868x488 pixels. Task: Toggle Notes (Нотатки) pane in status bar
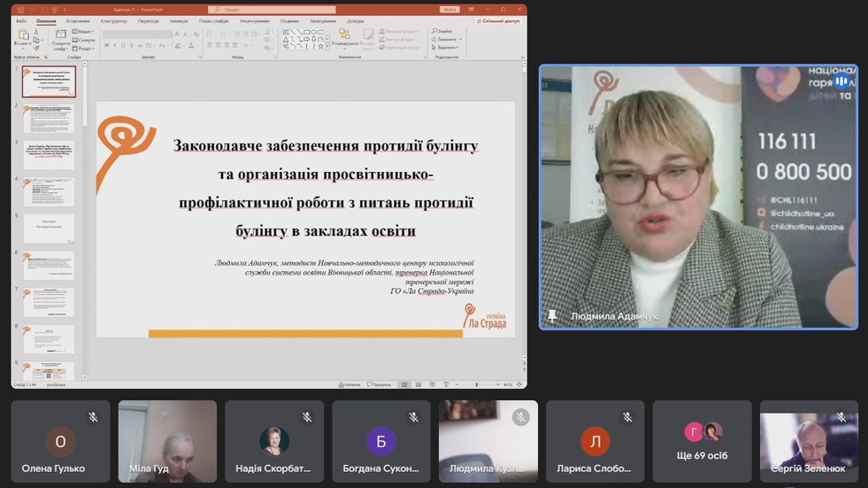350,384
